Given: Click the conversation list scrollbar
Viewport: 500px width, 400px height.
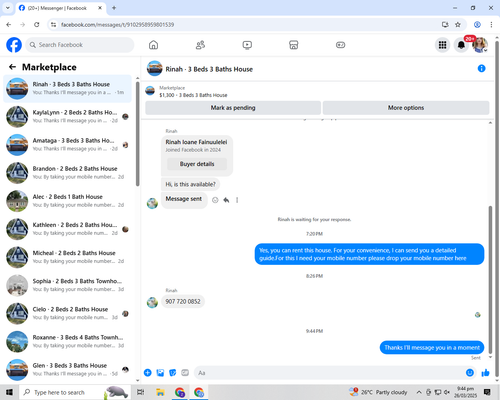Looking at the screenshot, I should point(137,133).
